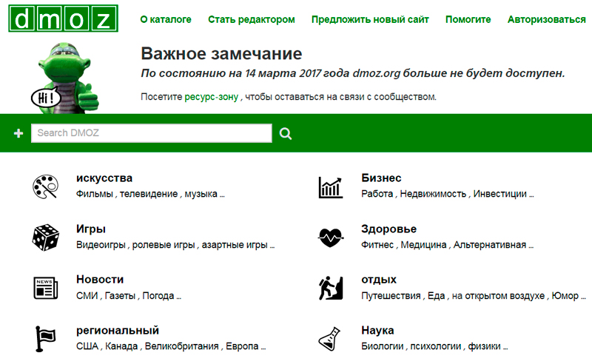This screenshot has height=364, width=592.
Task: Click the Еда subcategory link
Action: [x=436, y=296]
